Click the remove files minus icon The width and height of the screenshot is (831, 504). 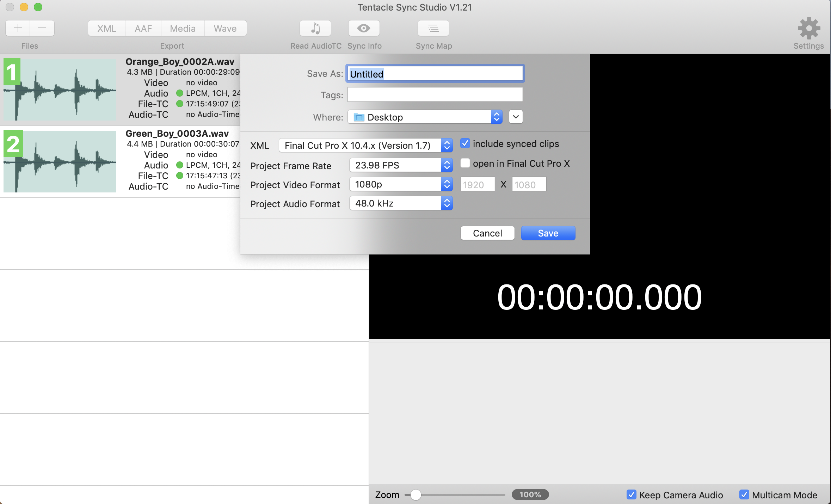[42, 28]
